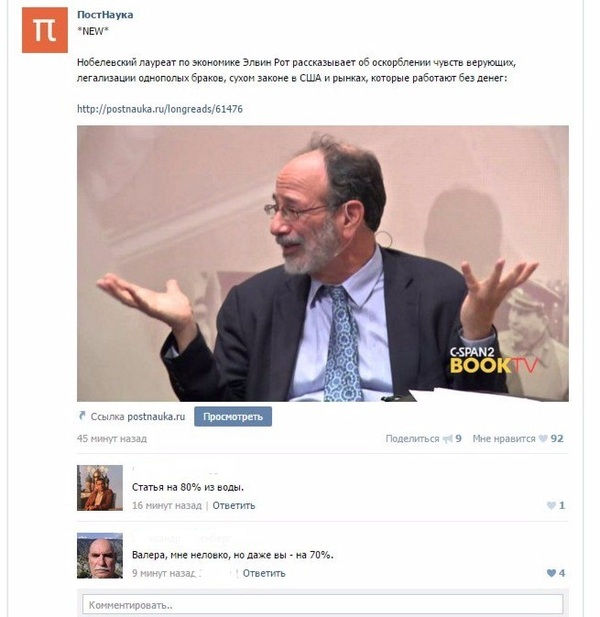600x617 pixels.
Task: Click the share megaphone icon next to 9
Action: pyautogui.click(x=447, y=439)
